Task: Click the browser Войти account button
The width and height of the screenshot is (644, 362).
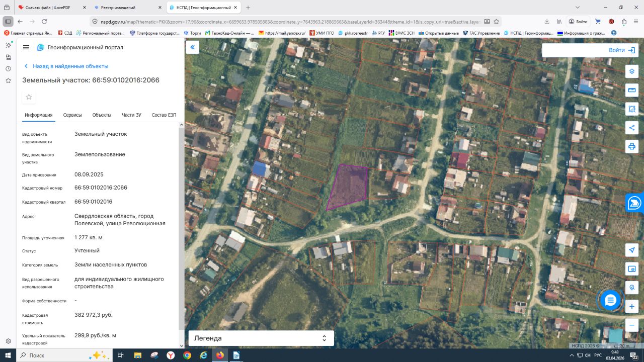Action: [578, 22]
